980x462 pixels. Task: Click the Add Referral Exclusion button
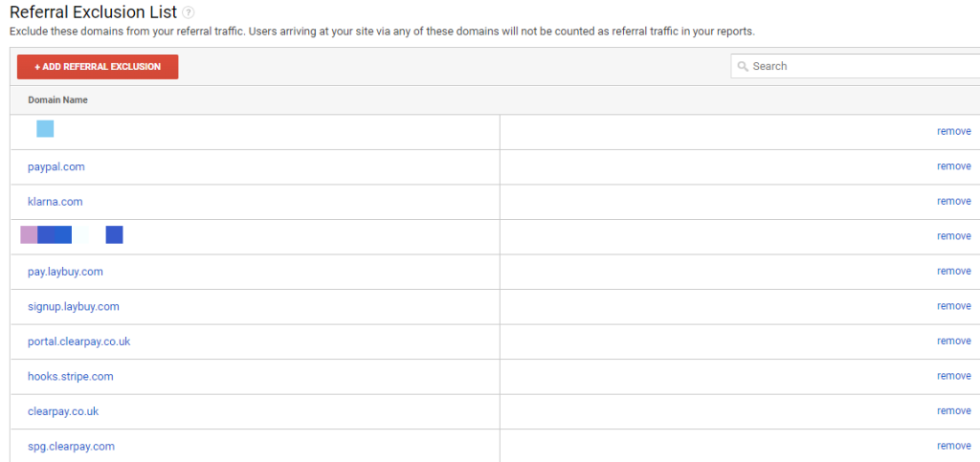98,67
